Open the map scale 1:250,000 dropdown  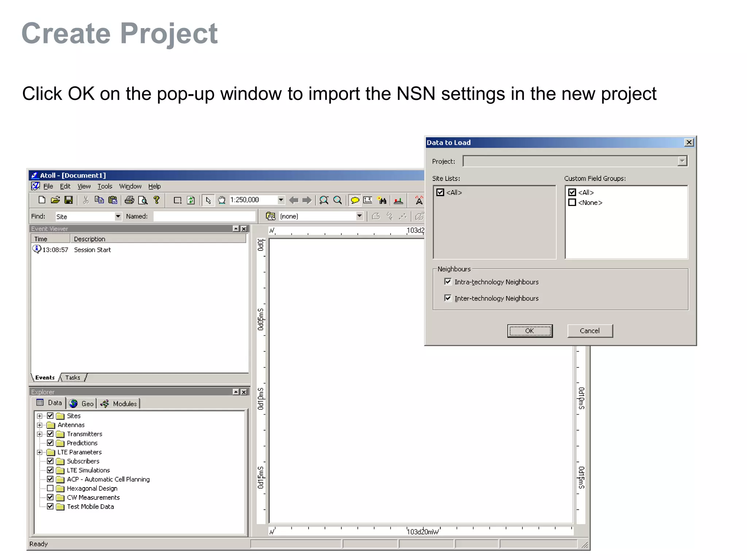(281, 200)
